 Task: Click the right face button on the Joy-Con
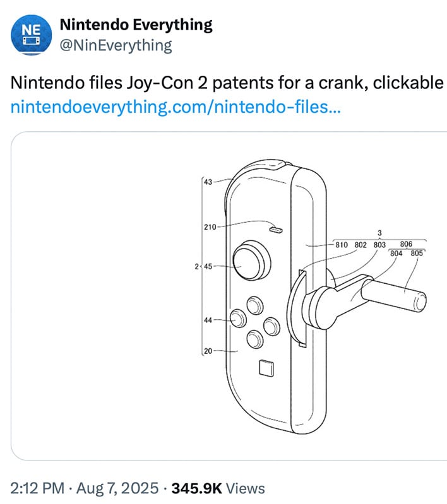[x=272, y=326]
